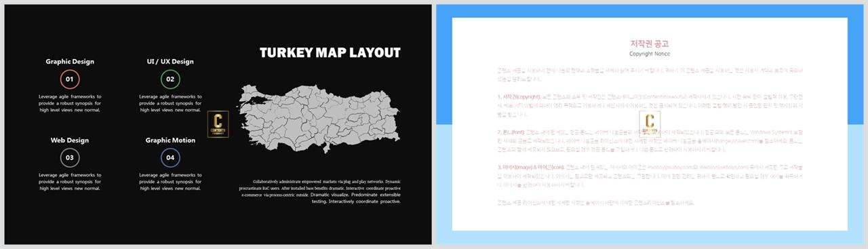The width and height of the screenshot is (868, 249).
Task: Select the description text under Web Design
Action: [x=70, y=182]
